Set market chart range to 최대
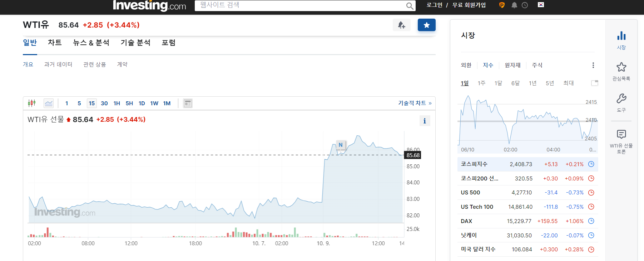 point(568,83)
